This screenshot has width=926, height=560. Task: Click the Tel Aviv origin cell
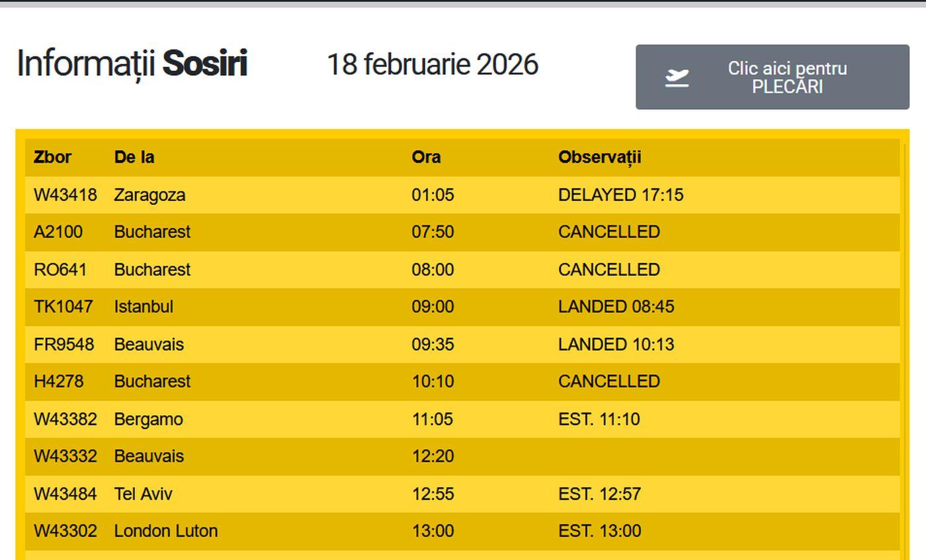pyautogui.click(x=143, y=494)
